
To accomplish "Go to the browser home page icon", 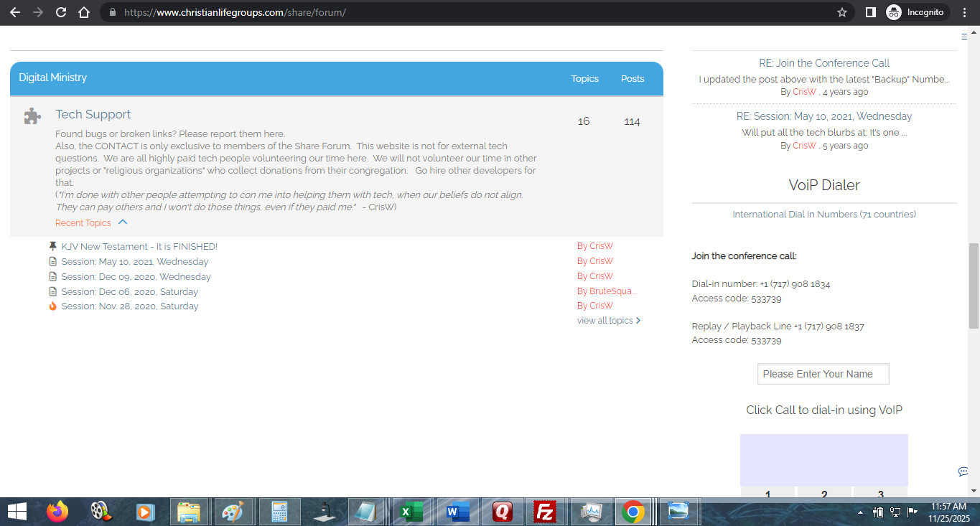I will (x=84, y=12).
